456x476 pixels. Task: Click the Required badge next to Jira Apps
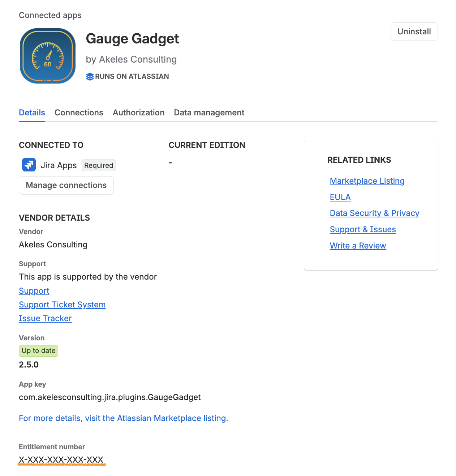click(x=99, y=165)
